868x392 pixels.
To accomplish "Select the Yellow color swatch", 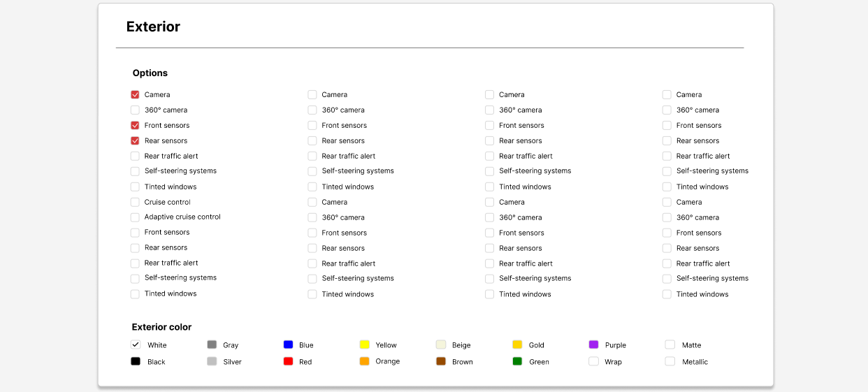I will click(x=364, y=344).
